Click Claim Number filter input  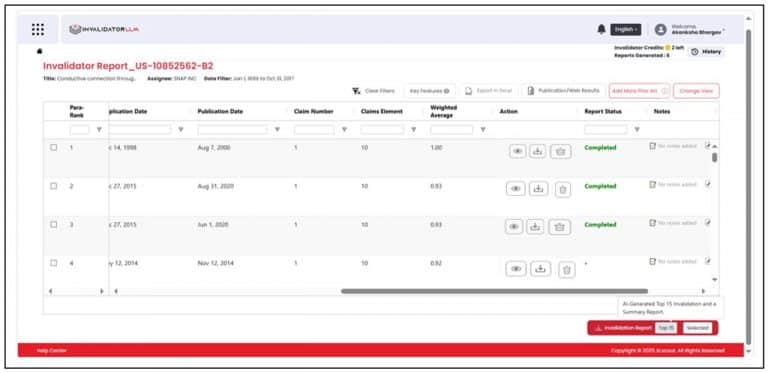[x=314, y=130]
